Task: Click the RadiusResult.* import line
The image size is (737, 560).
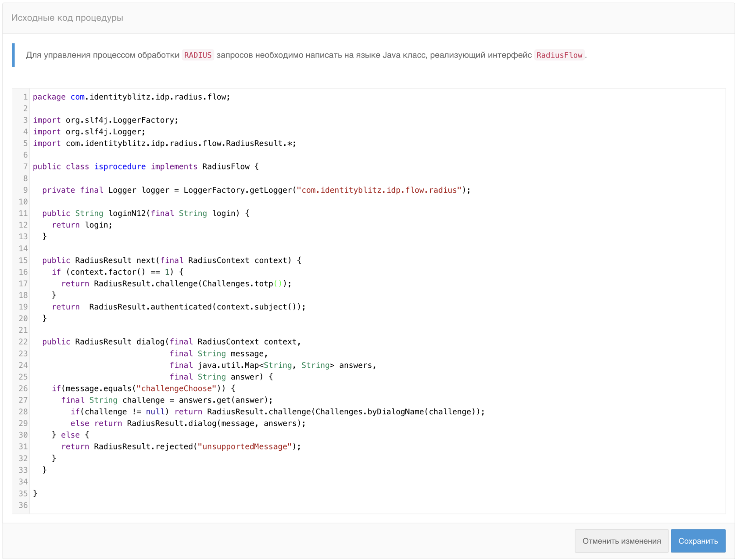Action: pyautogui.click(x=165, y=144)
